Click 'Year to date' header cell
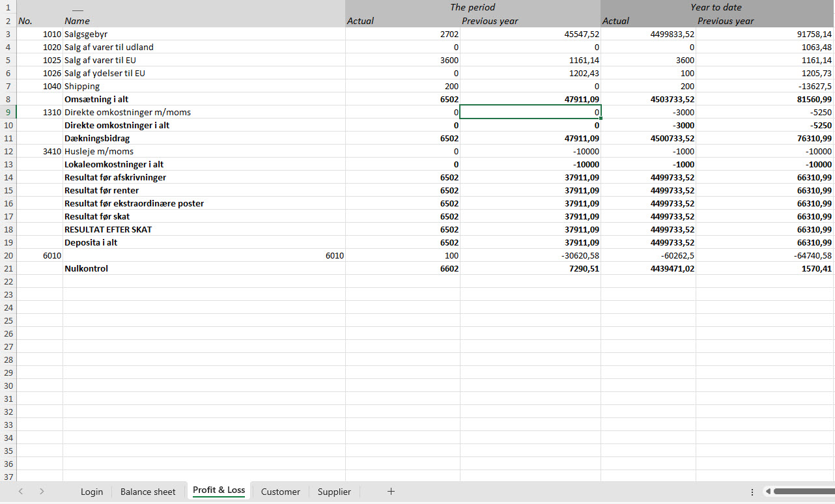 coord(716,7)
